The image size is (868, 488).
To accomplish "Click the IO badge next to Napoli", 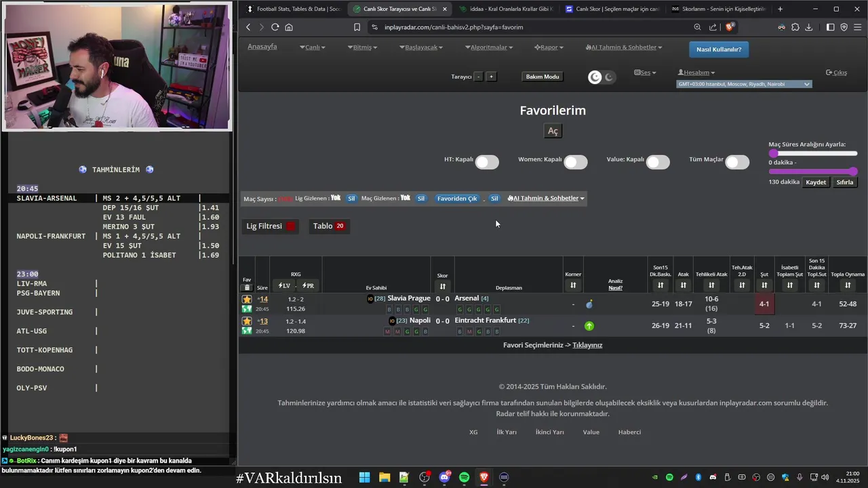I will coord(392,321).
